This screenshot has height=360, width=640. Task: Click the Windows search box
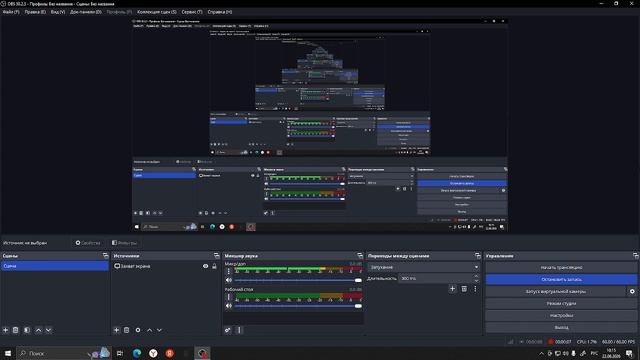[63, 353]
